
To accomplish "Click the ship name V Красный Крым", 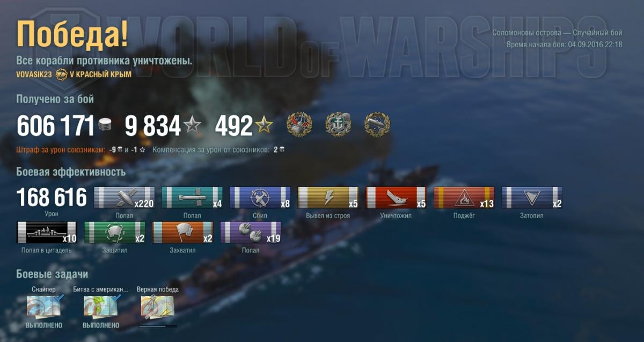I will pos(100,75).
